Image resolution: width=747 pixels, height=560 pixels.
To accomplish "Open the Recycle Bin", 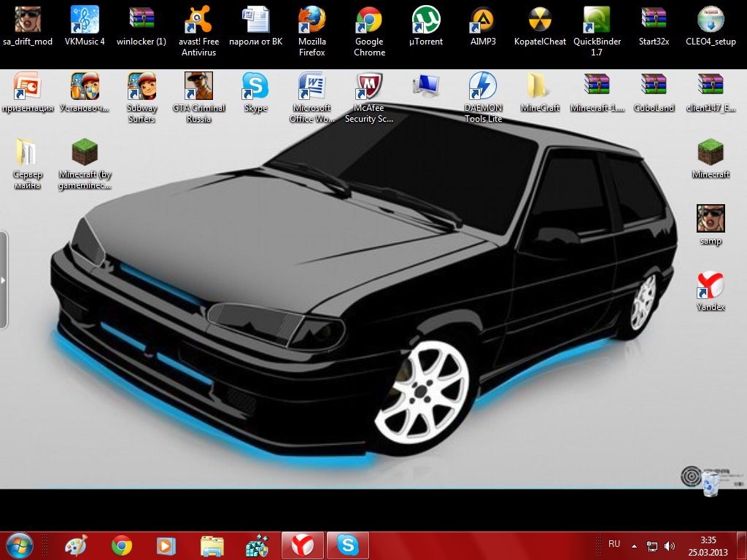I will click(711, 483).
